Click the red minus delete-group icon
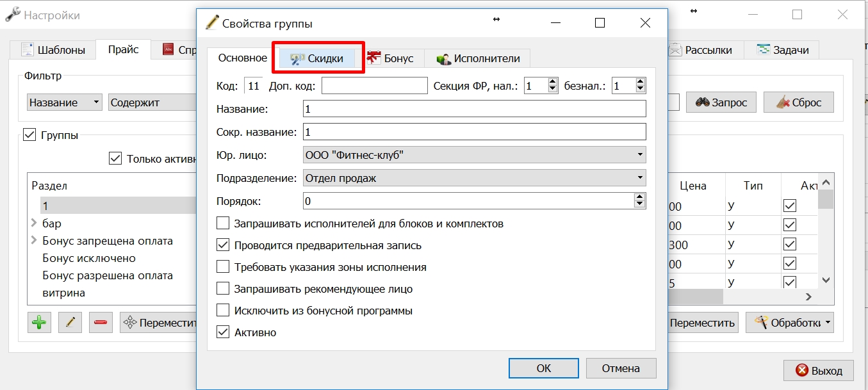Image resolution: width=868 pixels, height=390 pixels. [101, 322]
